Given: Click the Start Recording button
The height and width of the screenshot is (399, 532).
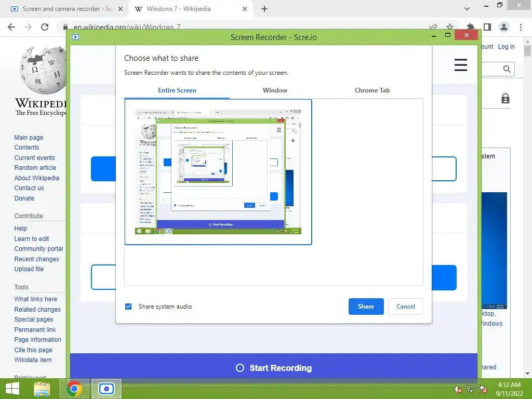Looking at the screenshot, I should point(274,368).
